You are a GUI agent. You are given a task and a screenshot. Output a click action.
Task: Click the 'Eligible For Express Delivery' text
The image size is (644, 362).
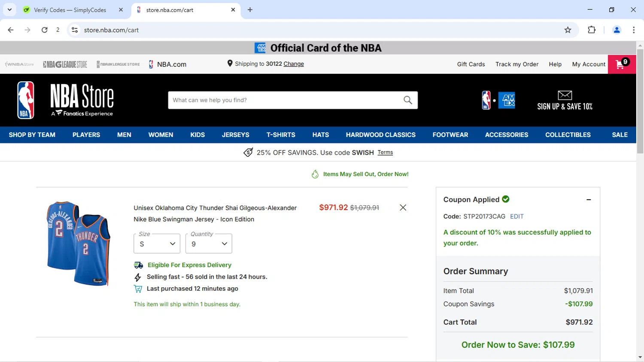(189, 265)
